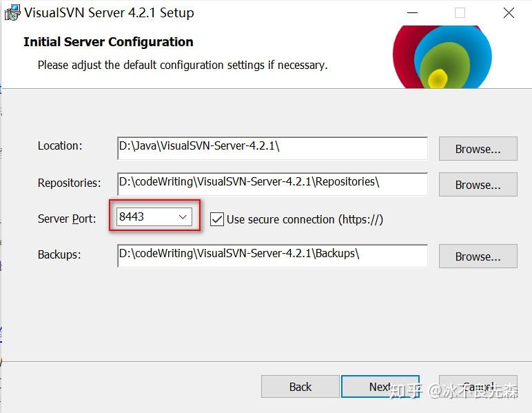Focus the Backups path text box
Image resolution: width=532 pixels, height=413 pixels.
pos(272,254)
